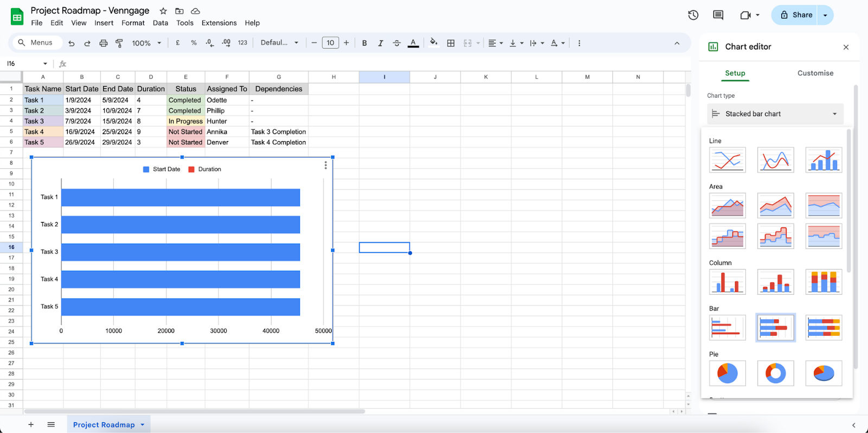Open the all sheets list
Screen dimensions: 868x433
pos(51,424)
